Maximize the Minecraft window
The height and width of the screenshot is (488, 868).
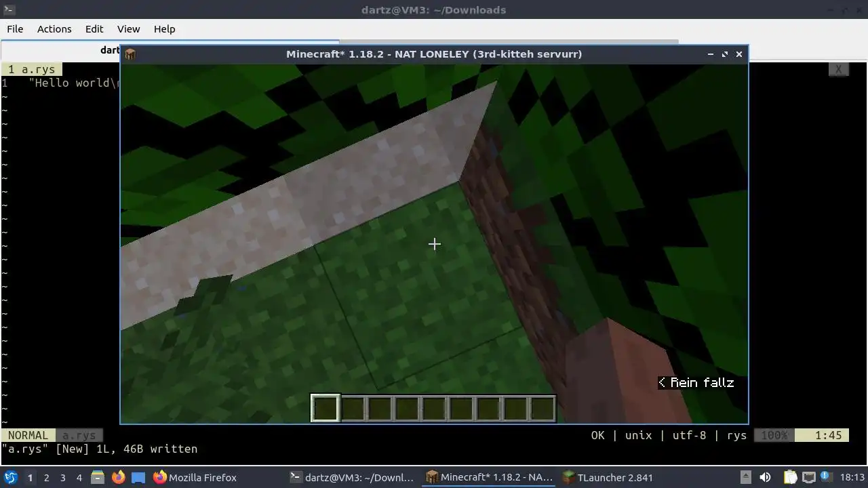click(x=725, y=54)
